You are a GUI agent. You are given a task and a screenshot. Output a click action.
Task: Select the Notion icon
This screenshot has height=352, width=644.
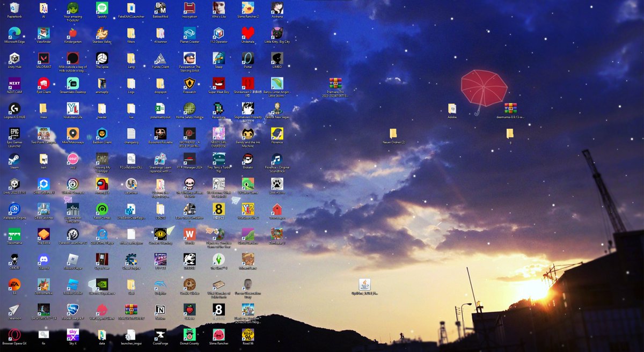tap(160, 310)
